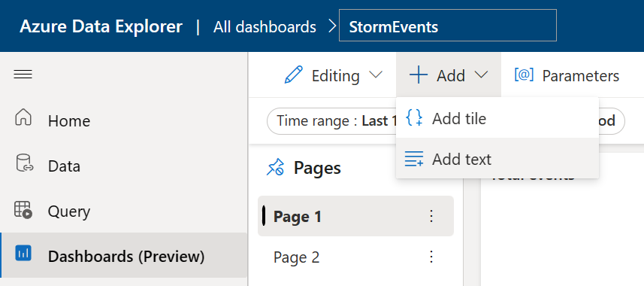Click the Editing pencil icon
The height and width of the screenshot is (286, 644).
click(293, 75)
